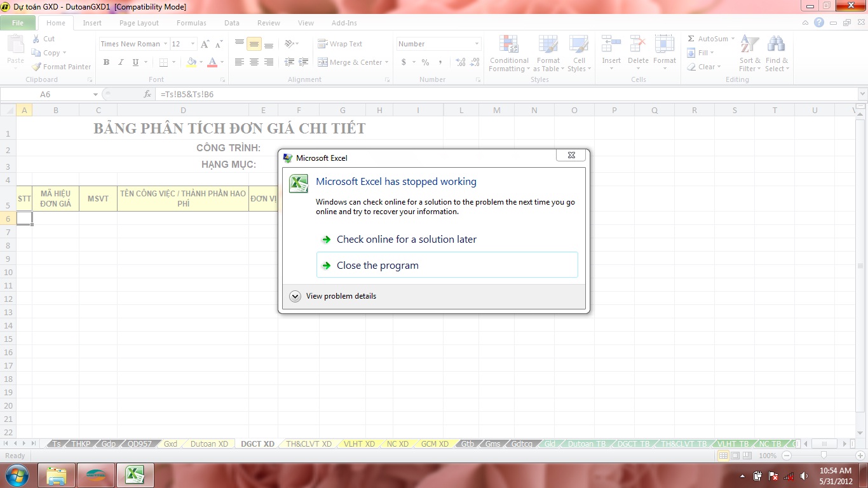Open Windows Explorer from taskbar
This screenshot has height=488, width=868.
coord(57,475)
